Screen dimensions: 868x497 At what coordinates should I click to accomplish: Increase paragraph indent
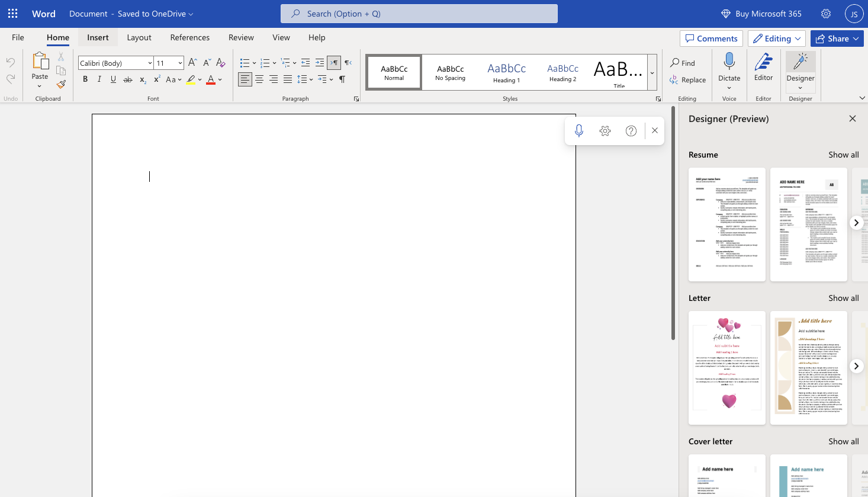tap(320, 63)
